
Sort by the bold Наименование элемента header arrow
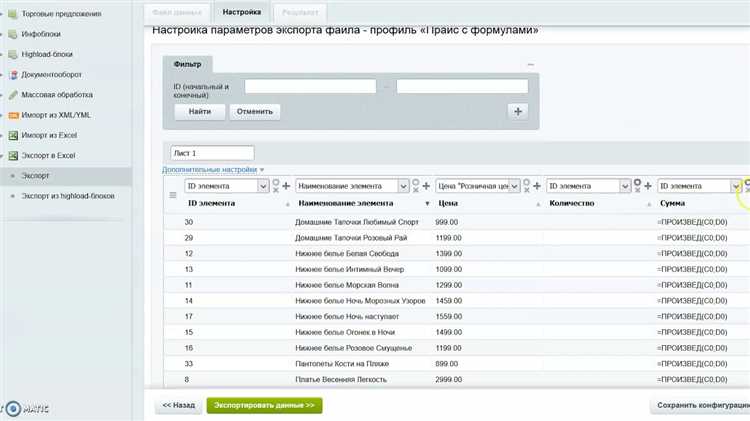click(x=427, y=204)
